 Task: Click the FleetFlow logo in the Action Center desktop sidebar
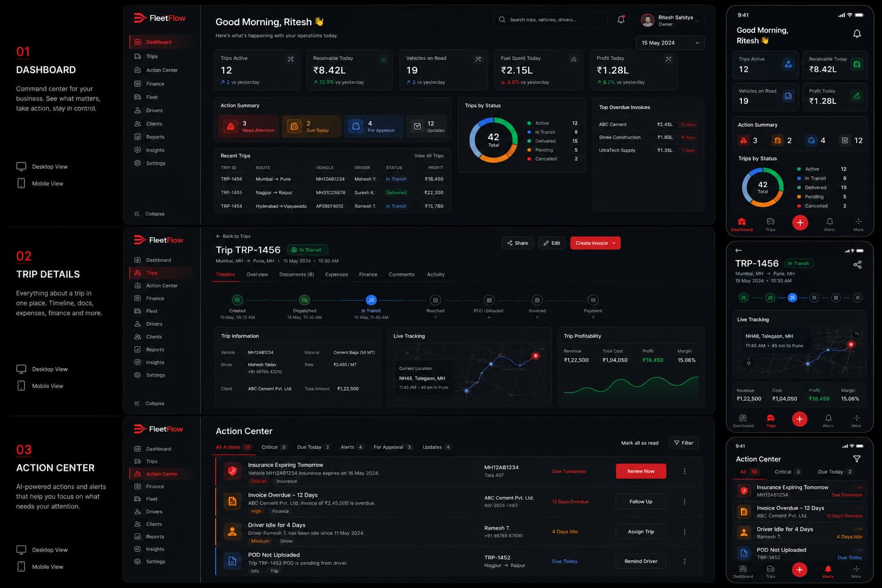(158, 429)
